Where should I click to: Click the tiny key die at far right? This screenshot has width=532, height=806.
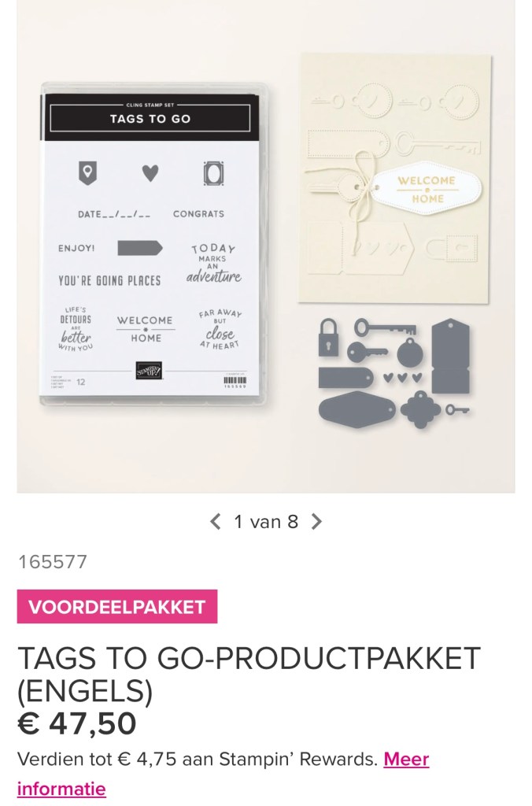click(x=457, y=409)
